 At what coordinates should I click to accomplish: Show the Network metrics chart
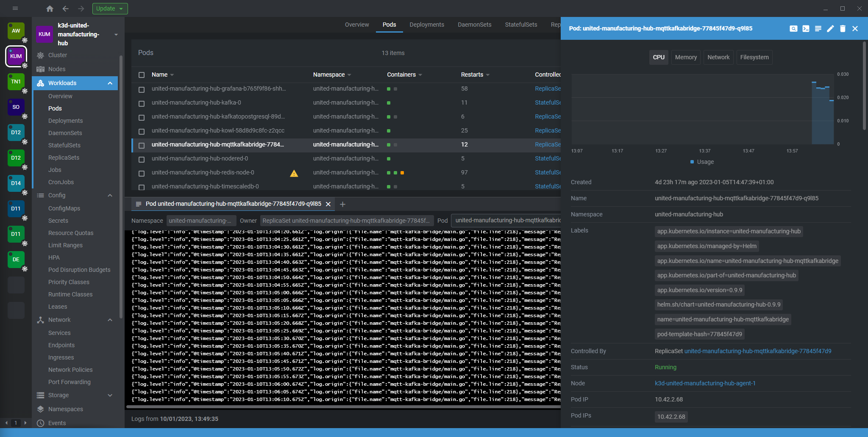click(x=718, y=57)
